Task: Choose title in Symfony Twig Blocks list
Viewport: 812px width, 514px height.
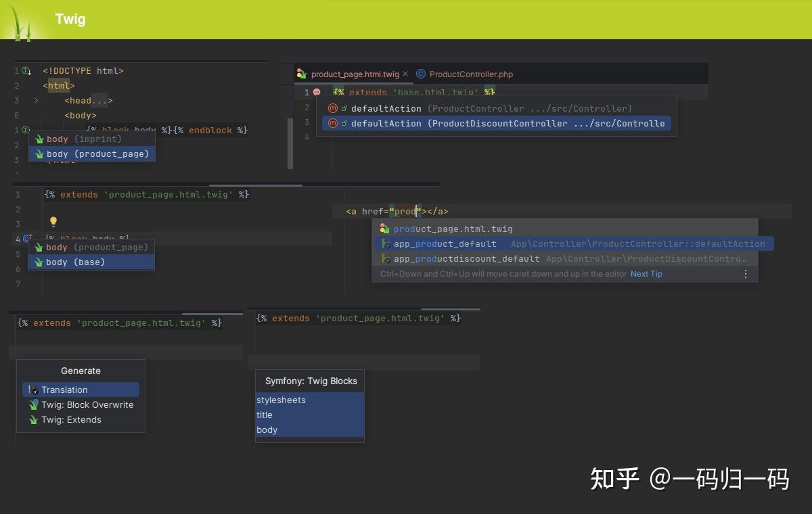Action: (x=310, y=415)
